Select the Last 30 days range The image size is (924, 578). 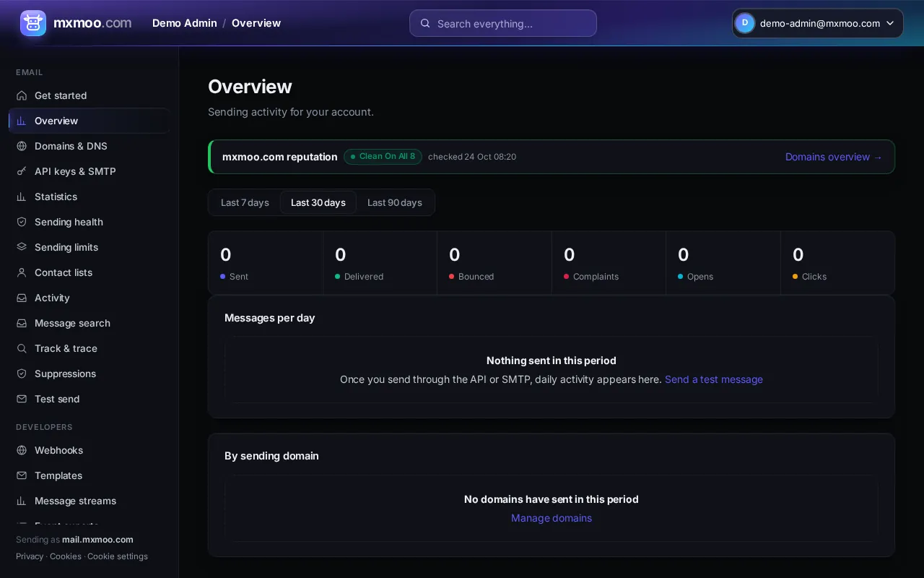coord(318,202)
